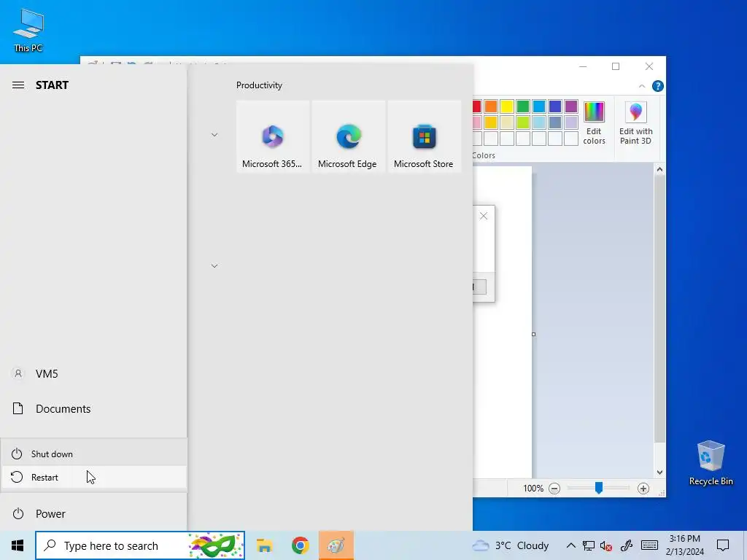Select the gold color swatch in Paint
Image resolution: width=747 pixels, height=560 pixels.
click(491, 122)
